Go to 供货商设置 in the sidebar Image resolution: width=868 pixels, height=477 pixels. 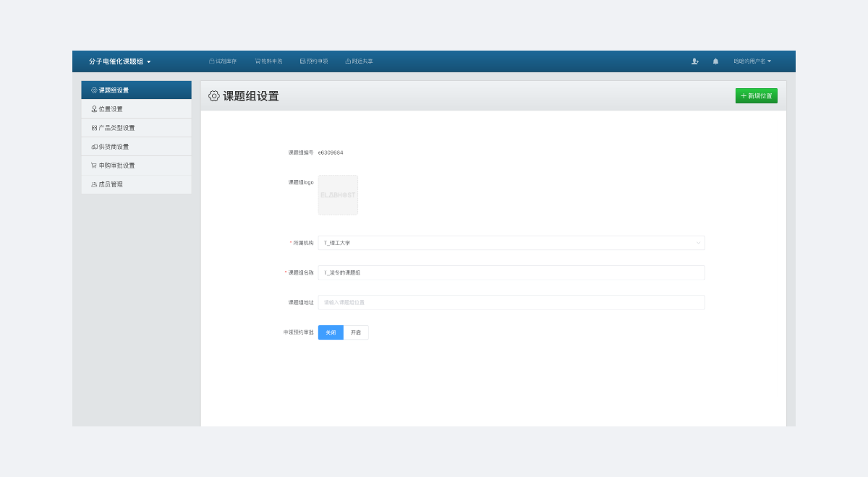pos(136,147)
